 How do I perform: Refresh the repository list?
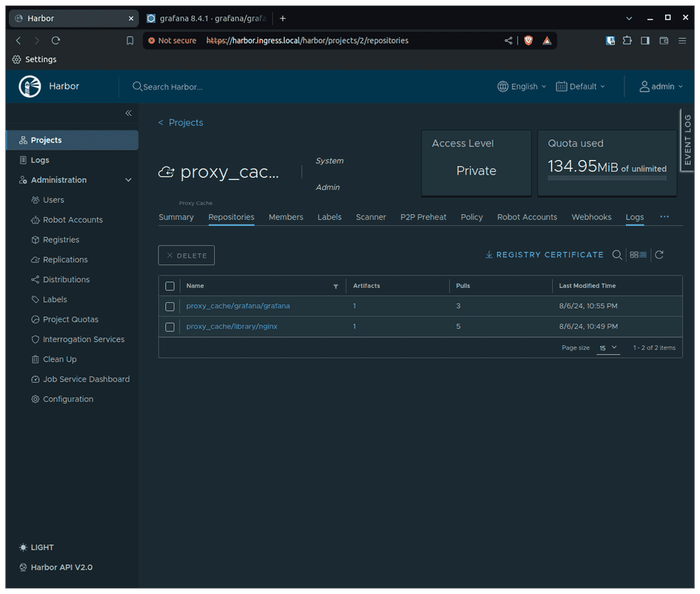(x=659, y=255)
